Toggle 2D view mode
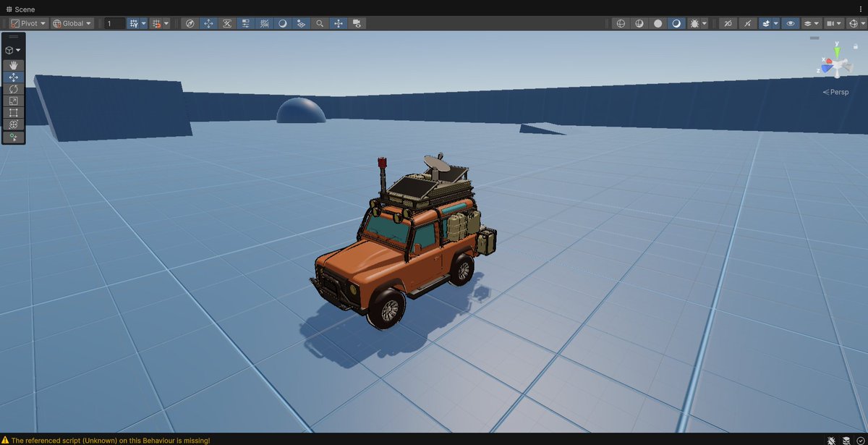This screenshot has height=445, width=868. tap(728, 23)
